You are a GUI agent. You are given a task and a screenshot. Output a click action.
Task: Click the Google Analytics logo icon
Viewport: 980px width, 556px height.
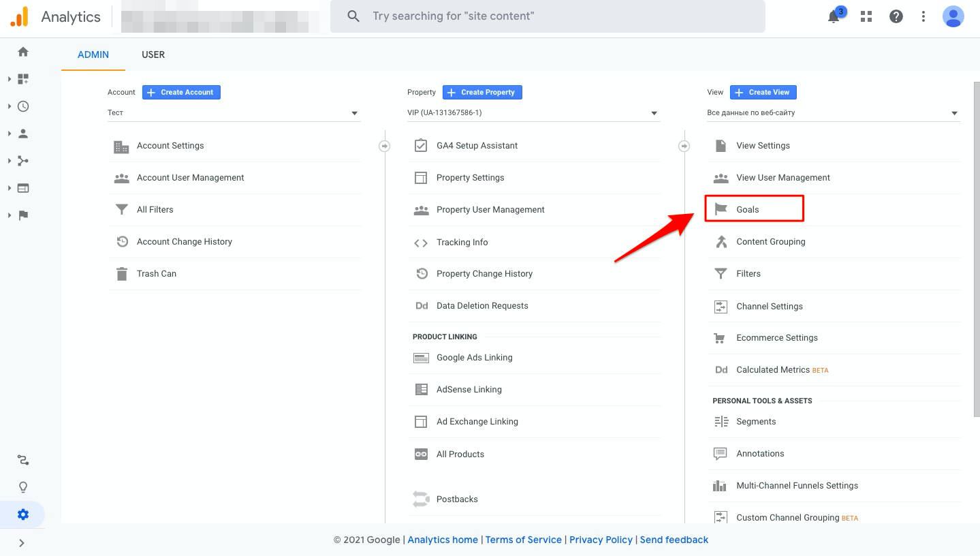coord(19,16)
